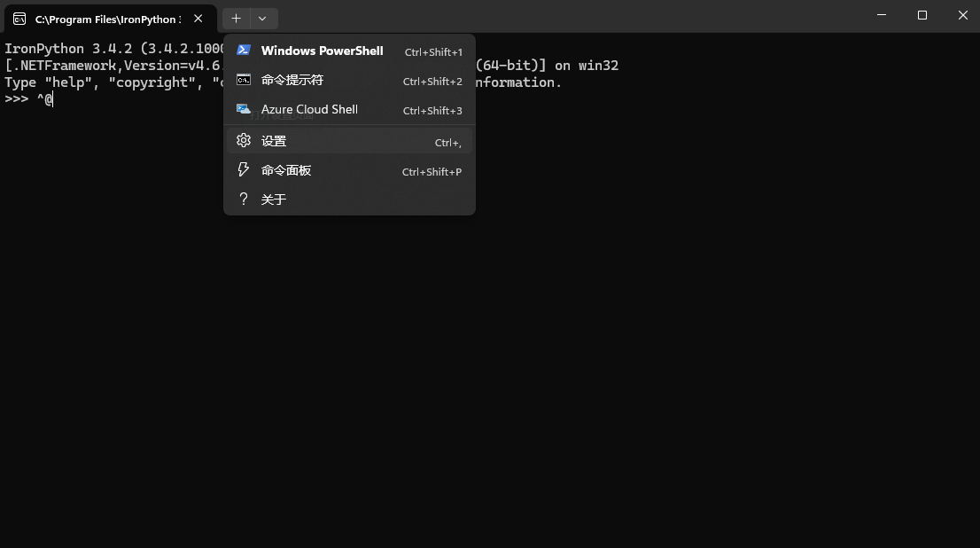Image resolution: width=980 pixels, height=548 pixels.
Task: Maximize the terminal window
Action: [x=922, y=15]
